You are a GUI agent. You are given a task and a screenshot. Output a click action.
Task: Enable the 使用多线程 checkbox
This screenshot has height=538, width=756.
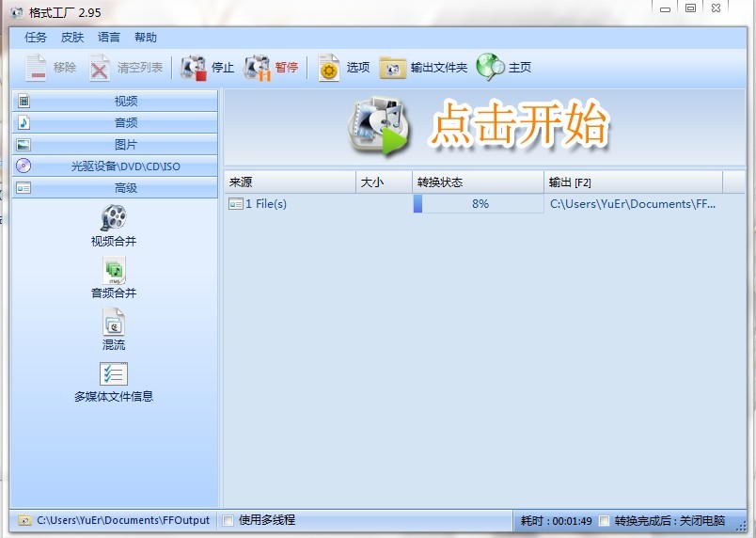[x=228, y=521]
